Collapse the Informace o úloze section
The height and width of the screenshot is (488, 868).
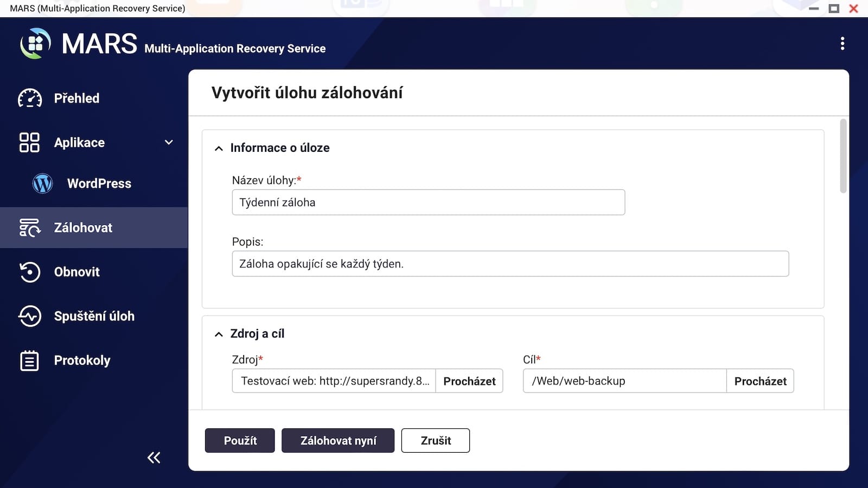219,149
